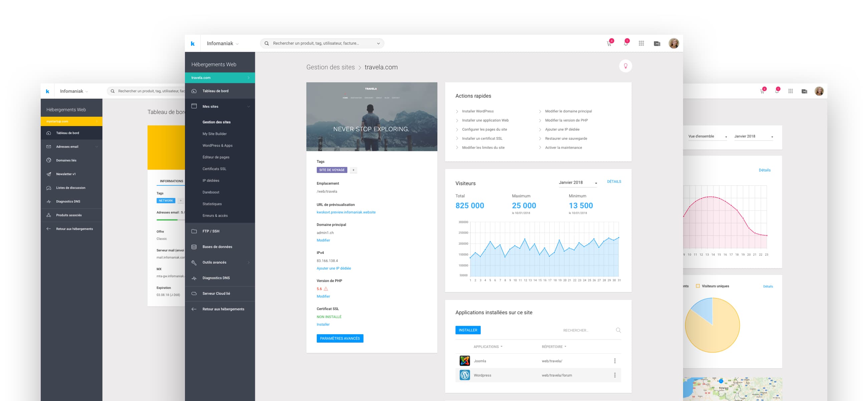The image size is (868, 401).
Task: Open the apps grid icon in main header
Action: 641,43
